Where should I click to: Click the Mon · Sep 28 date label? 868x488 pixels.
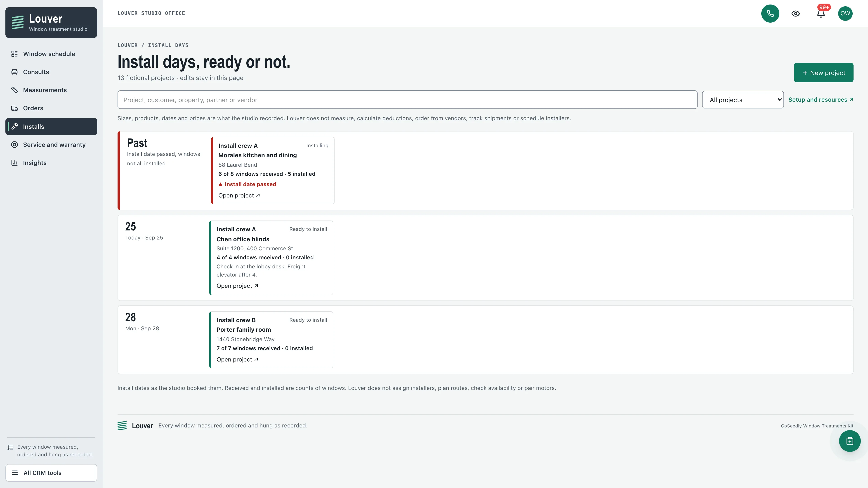(x=142, y=328)
